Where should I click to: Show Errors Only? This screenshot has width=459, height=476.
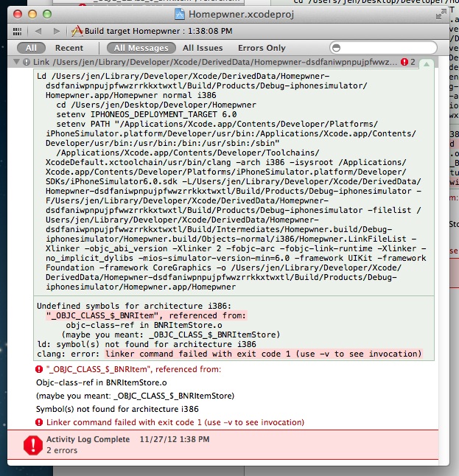(262, 48)
